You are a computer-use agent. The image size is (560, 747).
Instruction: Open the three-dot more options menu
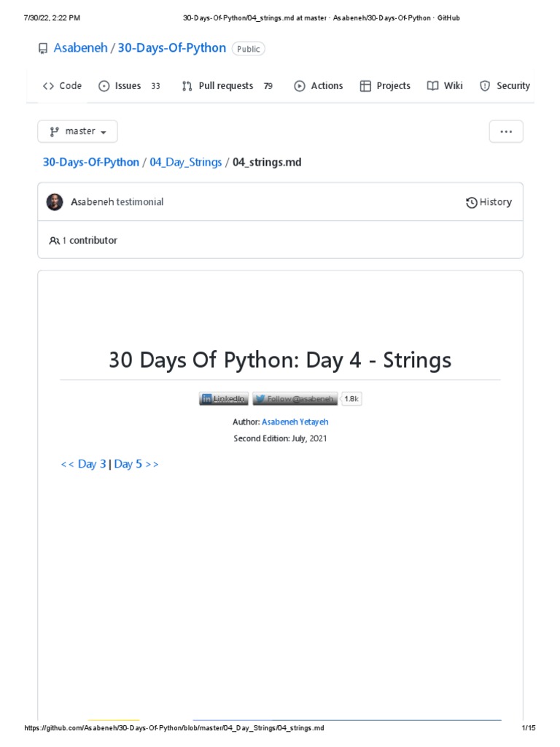(505, 132)
